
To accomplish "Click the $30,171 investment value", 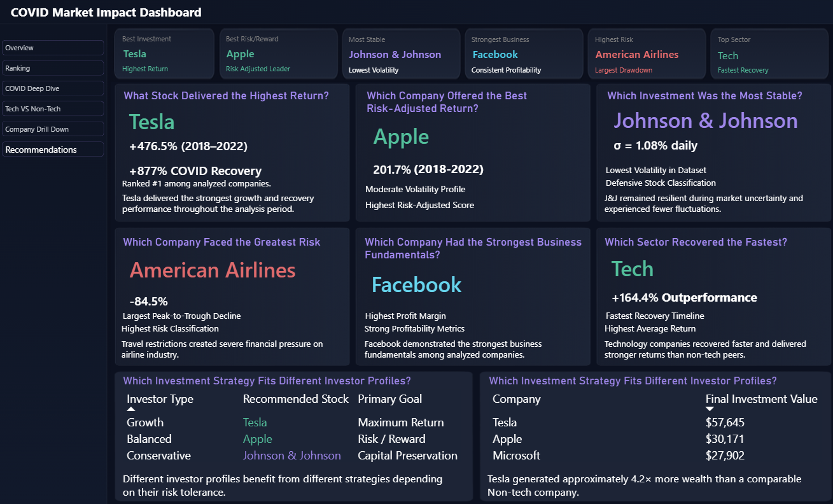I will [x=725, y=439].
